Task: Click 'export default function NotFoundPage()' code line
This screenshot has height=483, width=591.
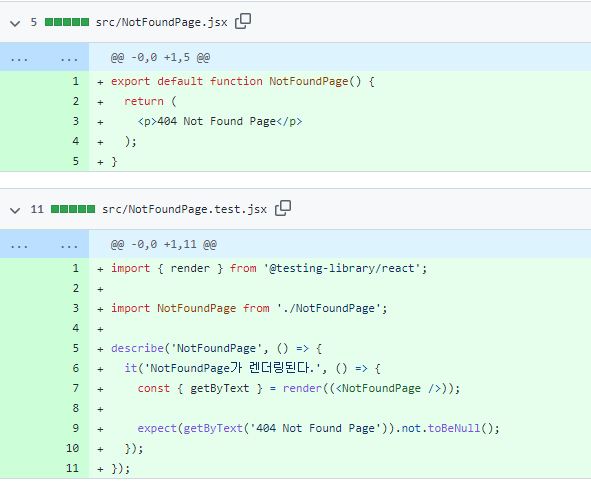Action: 243,81
